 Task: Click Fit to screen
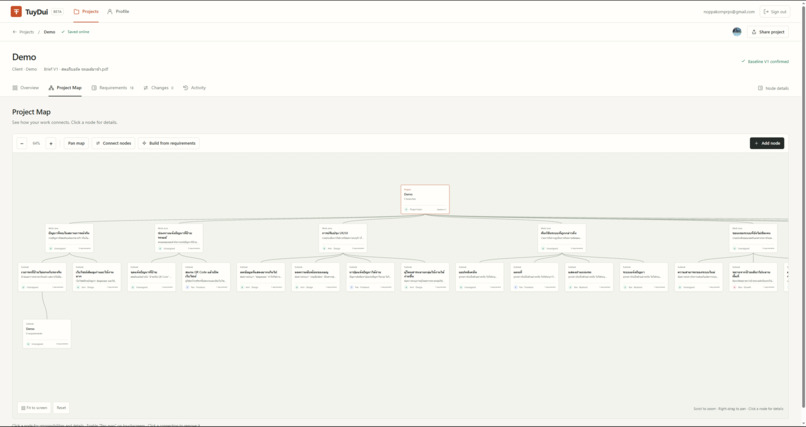click(x=34, y=407)
